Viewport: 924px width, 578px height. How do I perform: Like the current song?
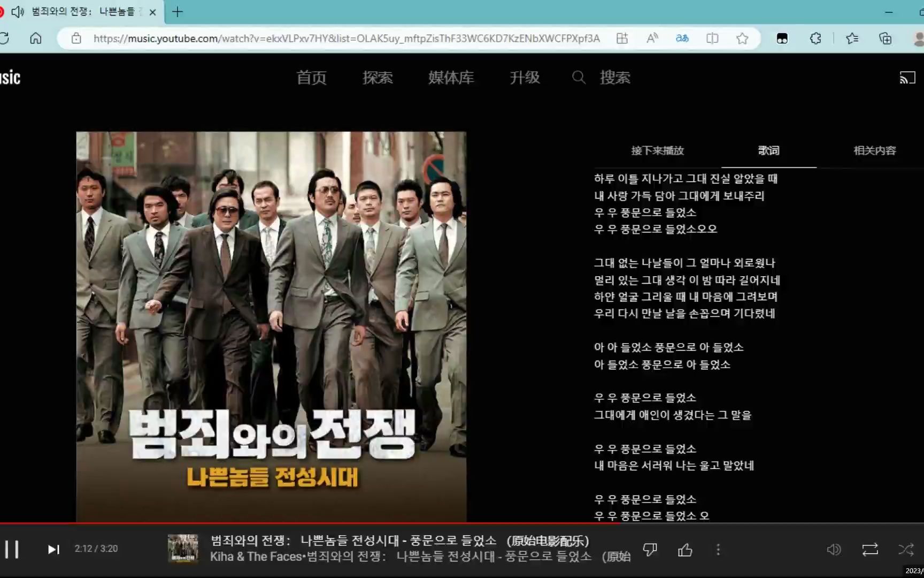pos(685,550)
